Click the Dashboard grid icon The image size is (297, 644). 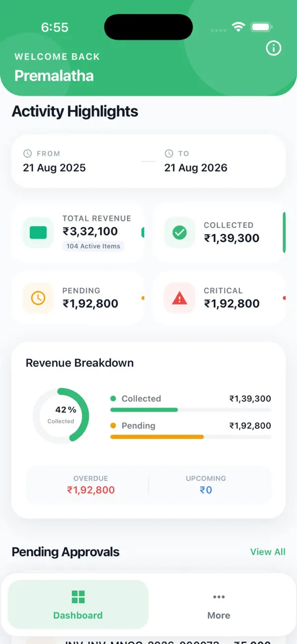click(78, 597)
